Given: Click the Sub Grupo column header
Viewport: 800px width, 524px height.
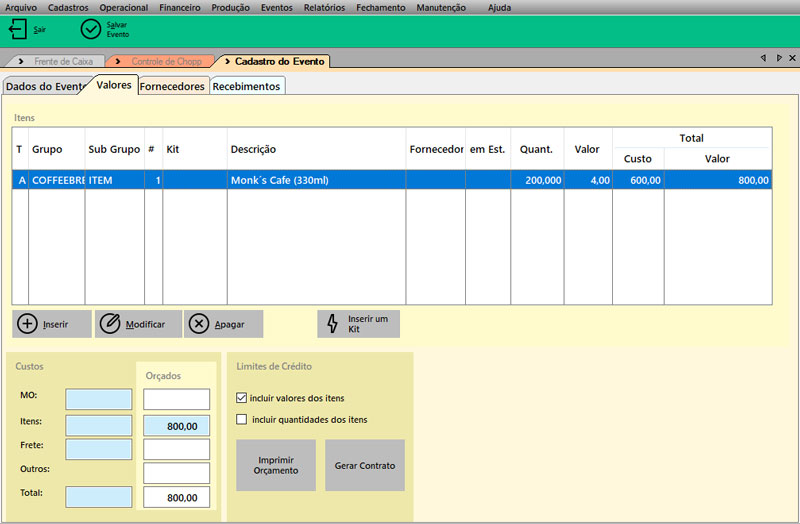Looking at the screenshot, I should pos(115,149).
